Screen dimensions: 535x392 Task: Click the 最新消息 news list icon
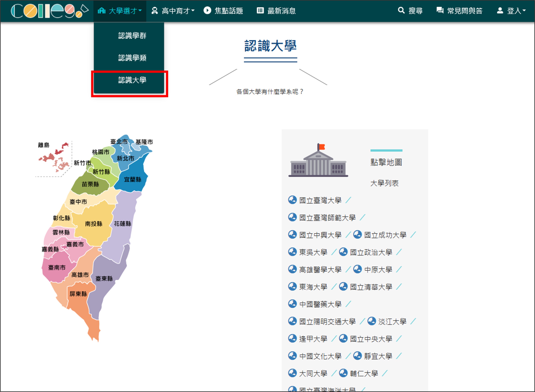pos(260,10)
